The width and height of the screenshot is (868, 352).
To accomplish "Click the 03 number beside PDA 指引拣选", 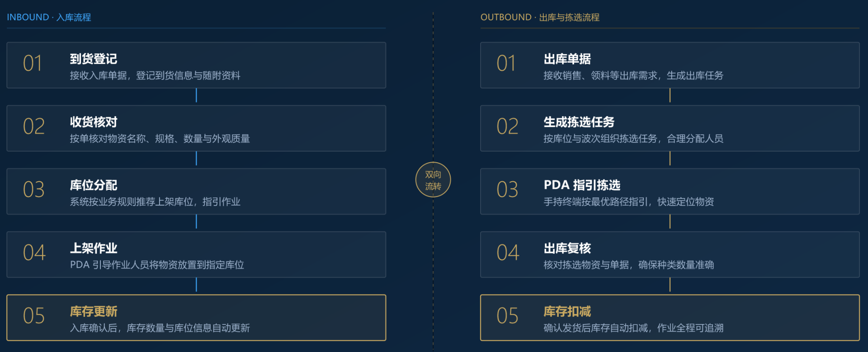I will pyautogui.click(x=507, y=189).
